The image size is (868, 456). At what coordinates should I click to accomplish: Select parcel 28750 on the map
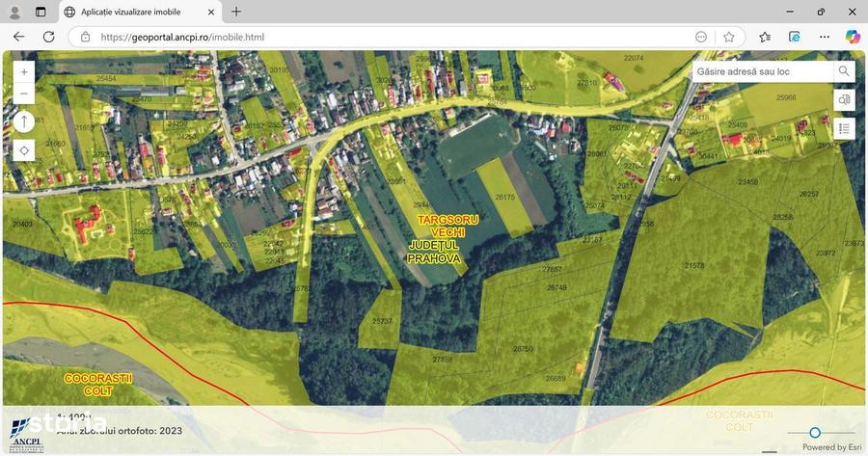tap(523, 349)
